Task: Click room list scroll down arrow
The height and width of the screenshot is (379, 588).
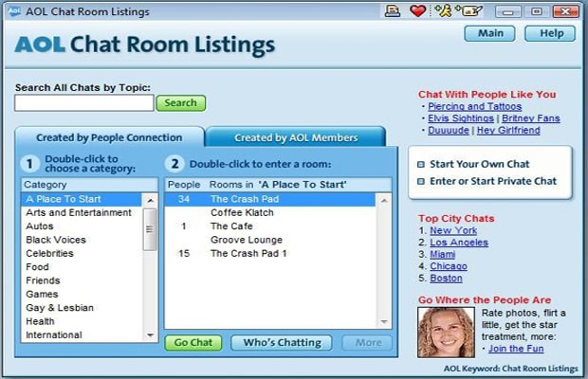Action: (x=384, y=322)
